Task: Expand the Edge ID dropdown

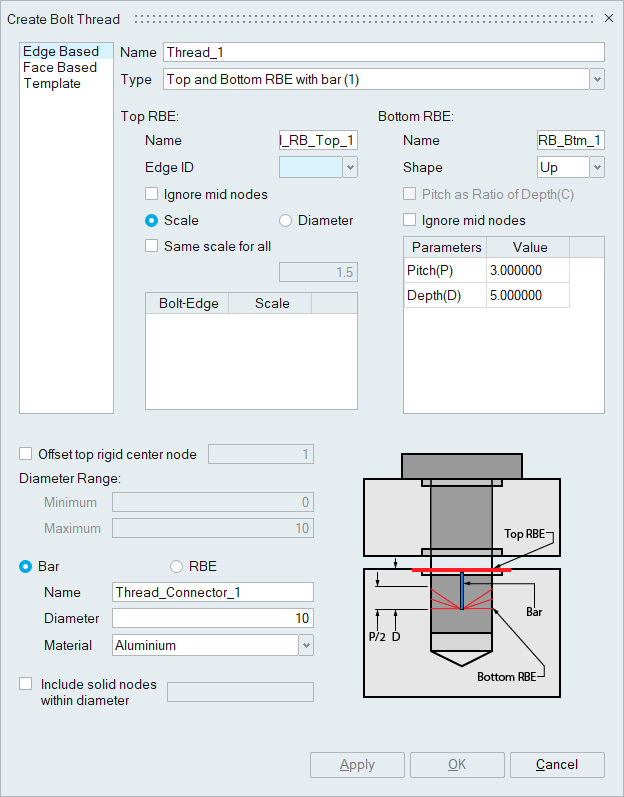Action: pos(350,167)
